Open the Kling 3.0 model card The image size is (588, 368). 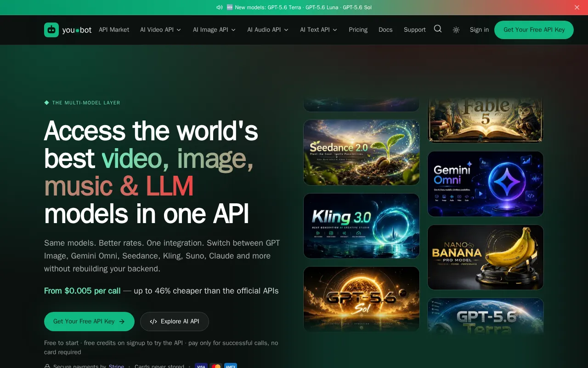pyautogui.click(x=362, y=226)
